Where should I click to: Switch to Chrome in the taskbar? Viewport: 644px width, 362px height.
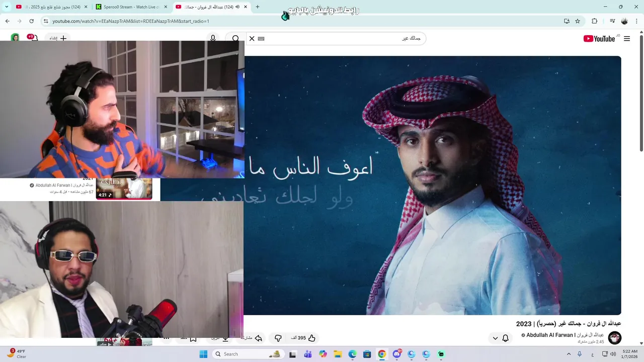click(382, 354)
